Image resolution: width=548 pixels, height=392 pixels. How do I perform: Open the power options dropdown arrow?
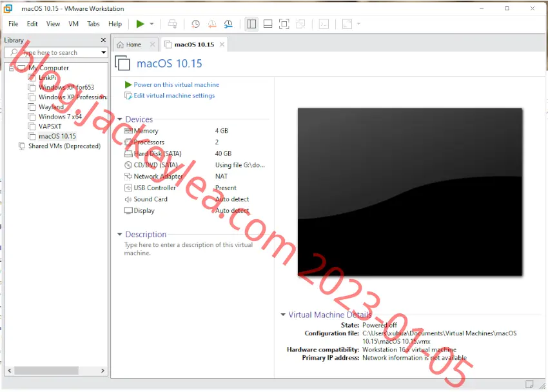pos(152,24)
